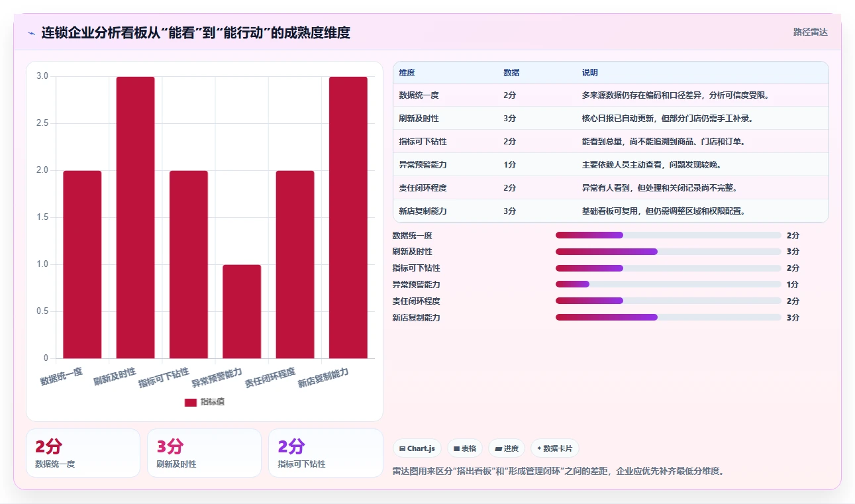Click the 刷新及时性 progress bar
Screen dimensions: 855x504
pos(668,252)
